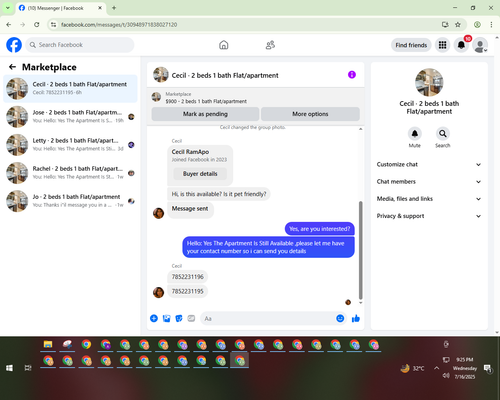Select the Messenger Facebook browser tab
This screenshot has height=400, width=500.
coord(61,8)
